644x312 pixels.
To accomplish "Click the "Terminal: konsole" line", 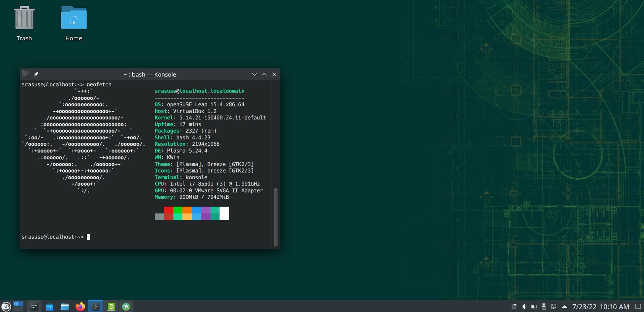I will click(x=181, y=177).
